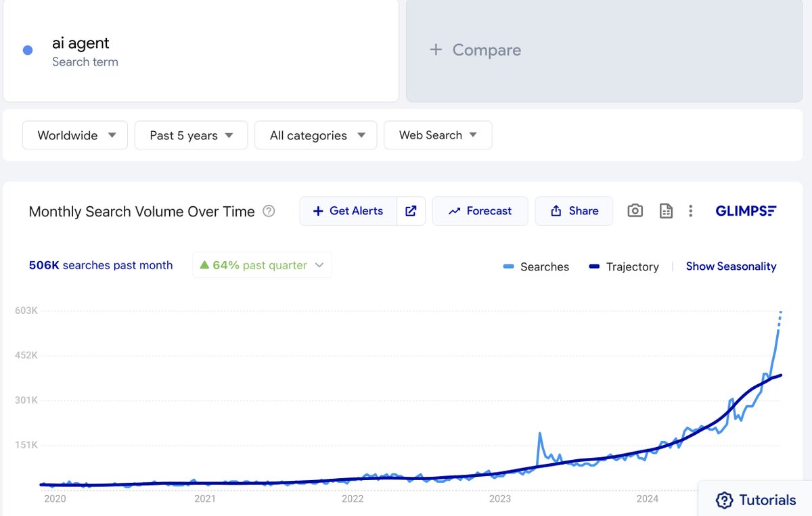Open the All categories filter

tap(315, 135)
